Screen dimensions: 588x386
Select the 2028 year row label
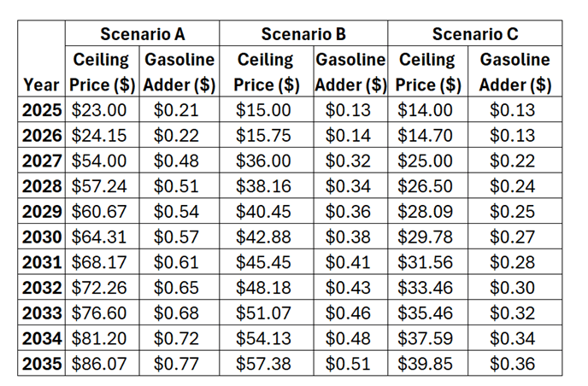(x=42, y=186)
